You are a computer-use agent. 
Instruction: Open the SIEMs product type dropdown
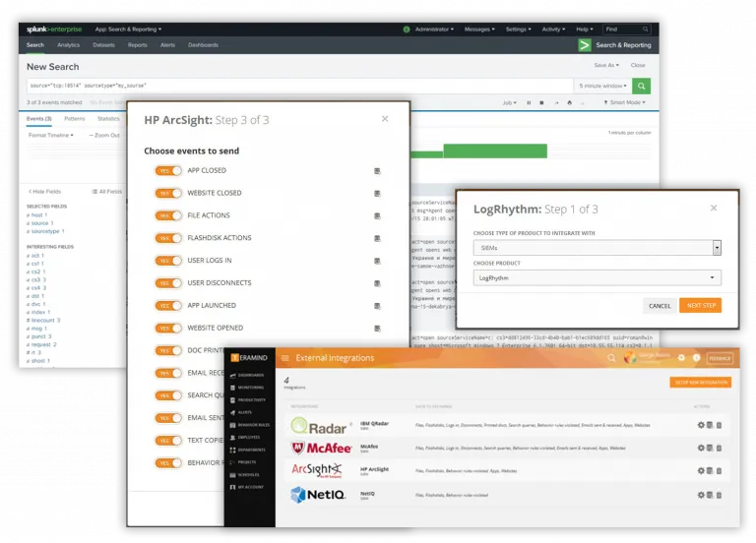(x=597, y=248)
